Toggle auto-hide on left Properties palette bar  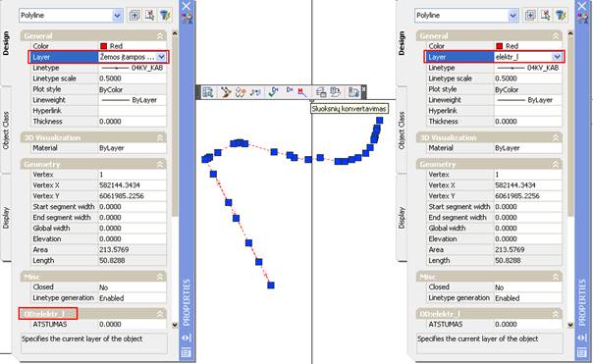click(x=187, y=338)
